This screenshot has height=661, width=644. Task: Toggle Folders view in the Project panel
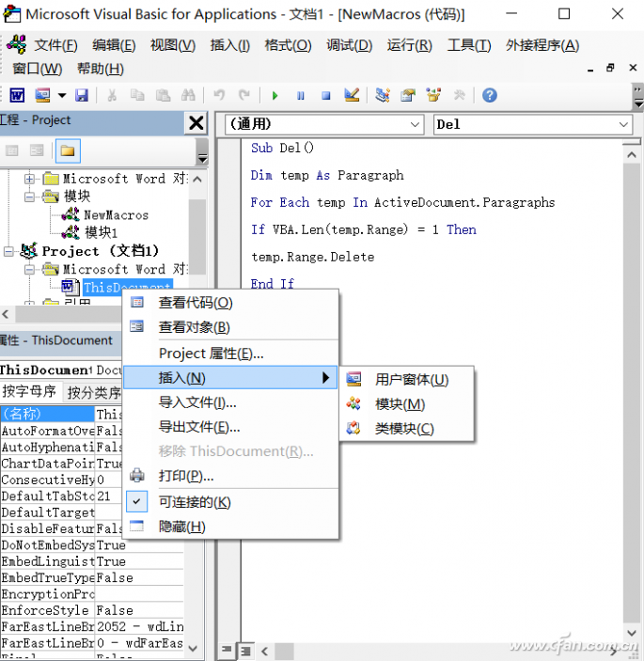[68, 150]
